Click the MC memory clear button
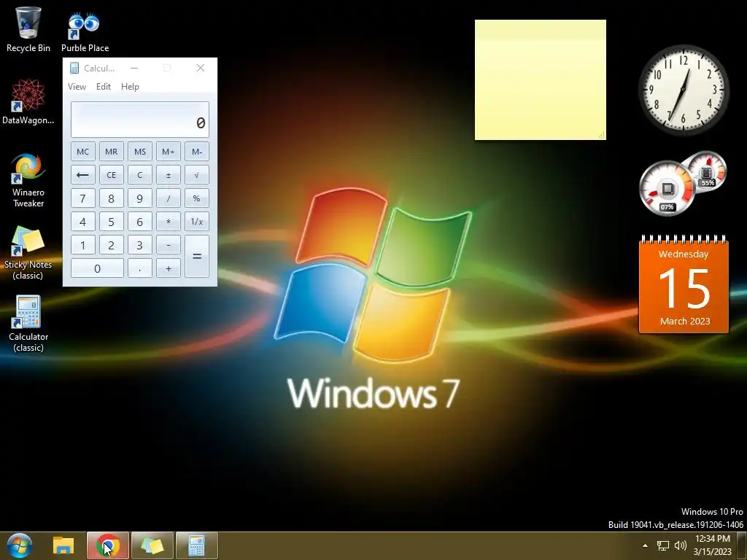 [83, 152]
